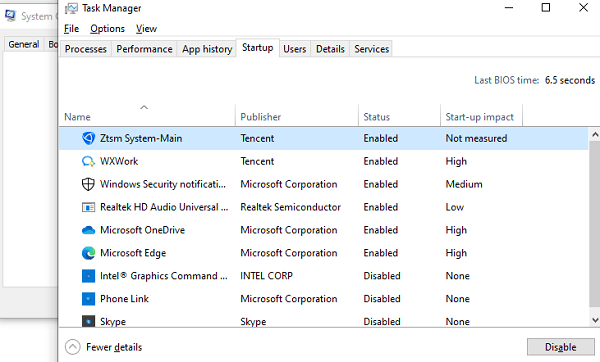Click 'Not measured' start-up impact cell
The height and width of the screenshot is (362, 600).
(x=476, y=138)
